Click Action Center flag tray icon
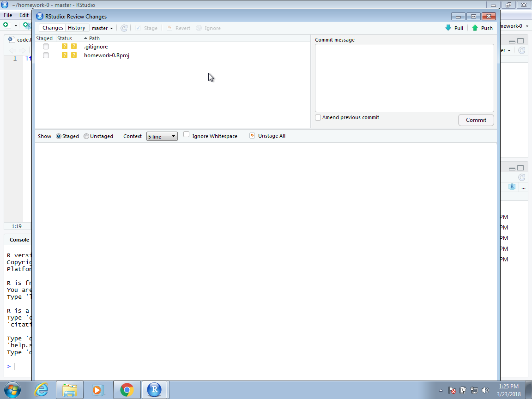The image size is (532, 399). (452, 391)
